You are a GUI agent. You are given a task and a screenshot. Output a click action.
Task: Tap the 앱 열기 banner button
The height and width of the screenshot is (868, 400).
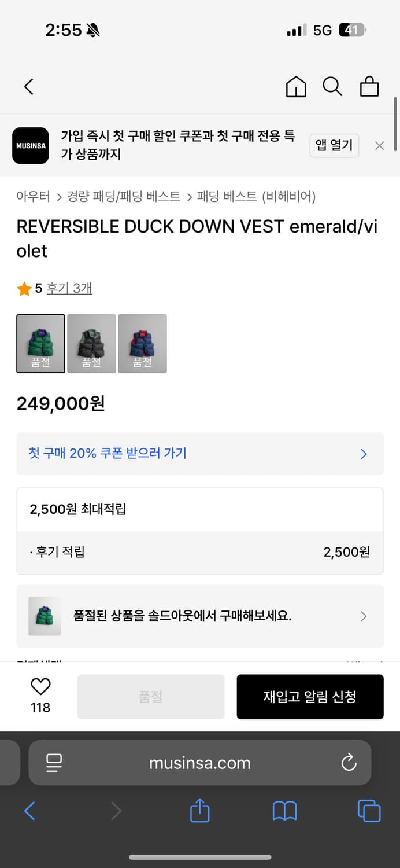click(x=334, y=145)
